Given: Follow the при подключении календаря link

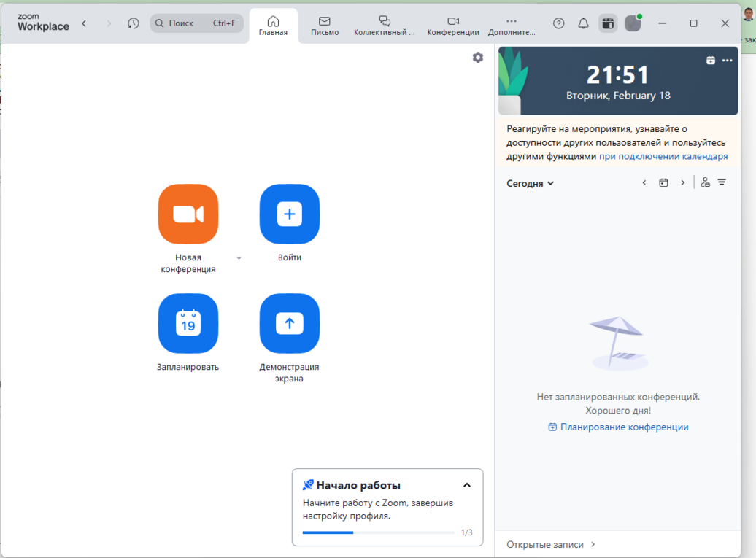Looking at the screenshot, I should pos(663,156).
